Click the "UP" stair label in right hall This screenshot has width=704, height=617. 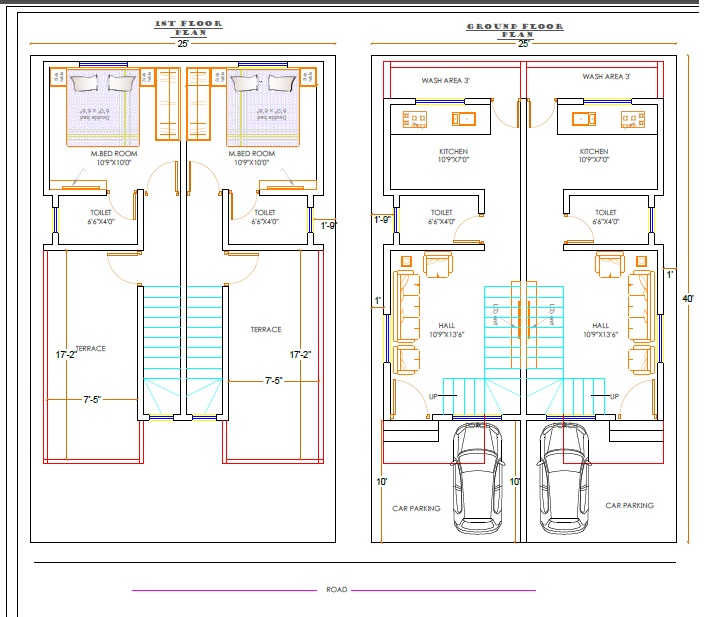point(614,396)
